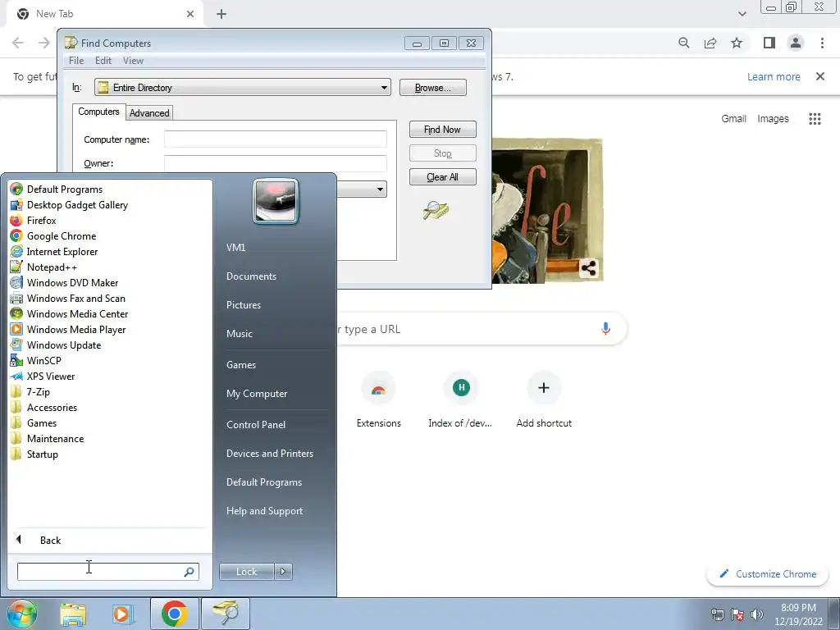Open the Chrome zoom magnifier icon

(683, 43)
